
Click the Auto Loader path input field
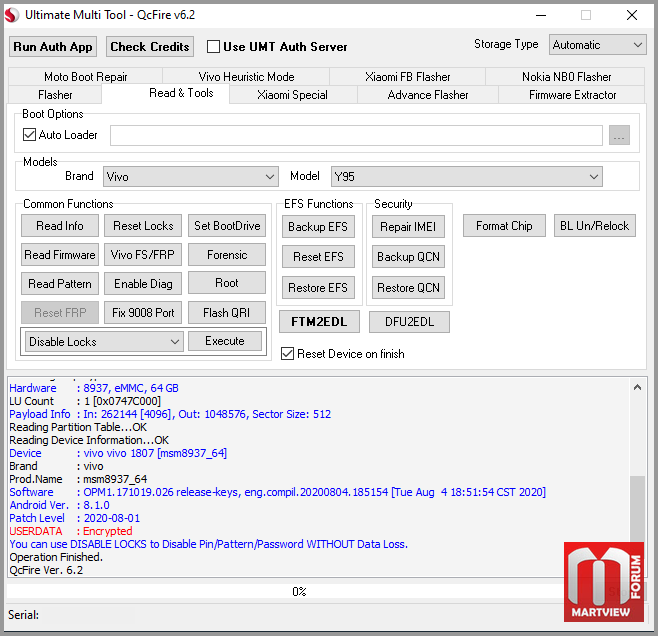pyautogui.click(x=356, y=136)
